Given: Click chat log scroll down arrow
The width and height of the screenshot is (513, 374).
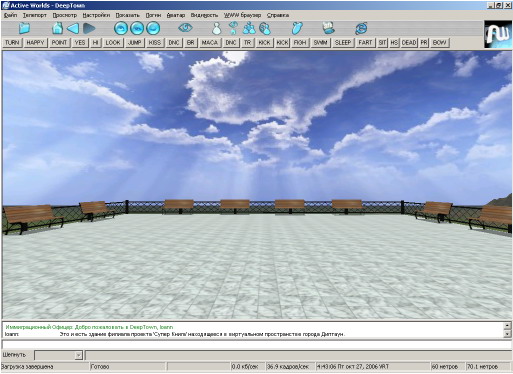Looking at the screenshot, I should click(x=507, y=333).
